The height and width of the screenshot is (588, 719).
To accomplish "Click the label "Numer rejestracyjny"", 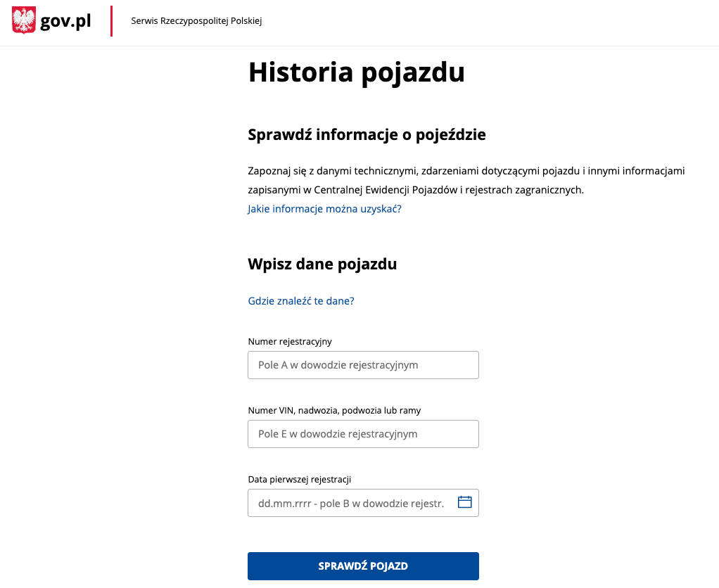I will pos(290,341).
